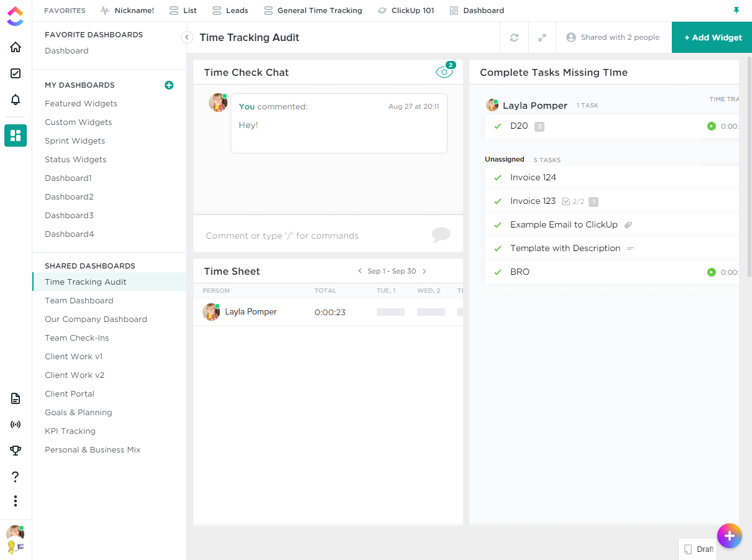Viewport: 752px width, 560px height.
Task: Start timer on BRO task
Action: 712,272
